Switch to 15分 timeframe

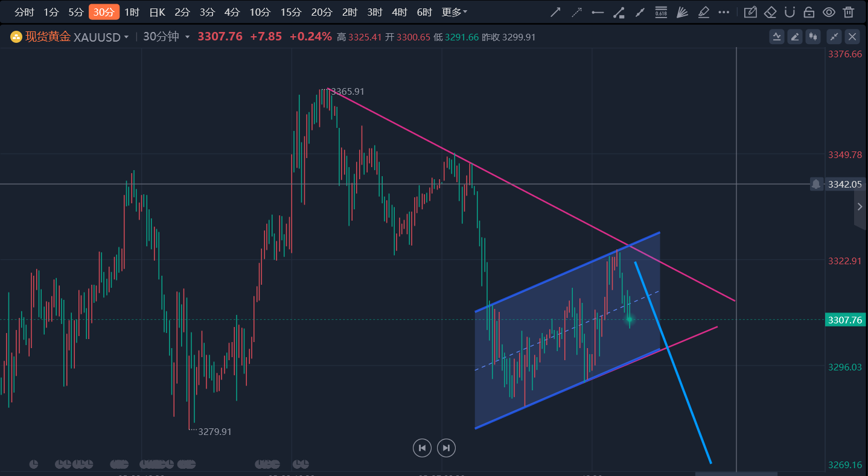tap(290, 12)
